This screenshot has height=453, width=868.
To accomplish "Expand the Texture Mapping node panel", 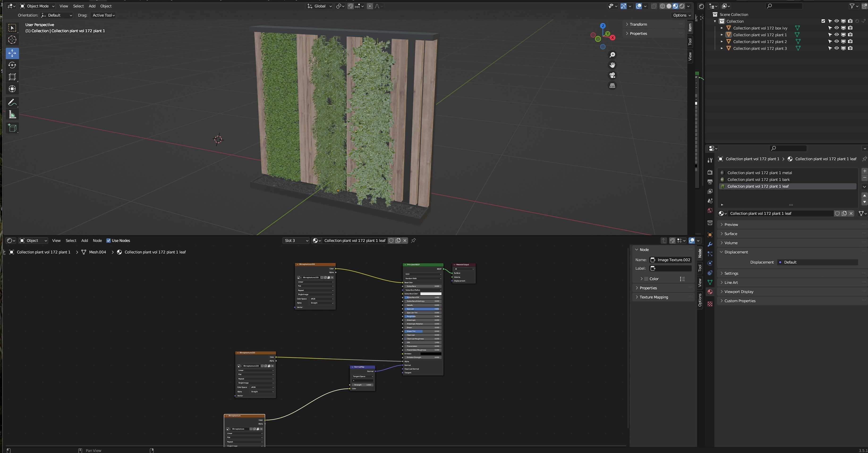I will coord(654,297).
